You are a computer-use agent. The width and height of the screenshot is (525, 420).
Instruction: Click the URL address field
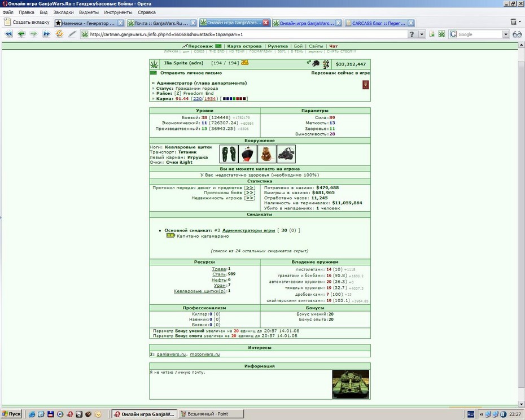[248, 34]
